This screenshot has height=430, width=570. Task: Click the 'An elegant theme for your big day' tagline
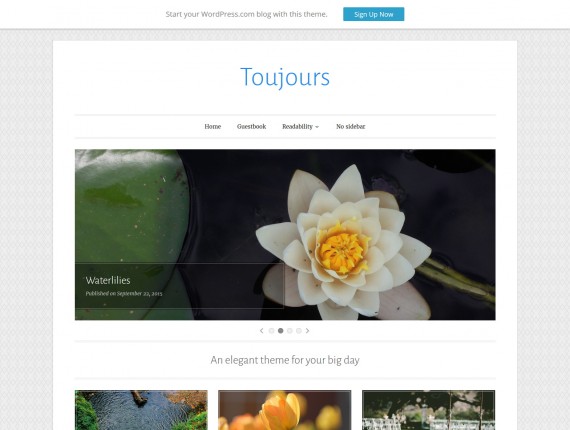pos(285,360)
